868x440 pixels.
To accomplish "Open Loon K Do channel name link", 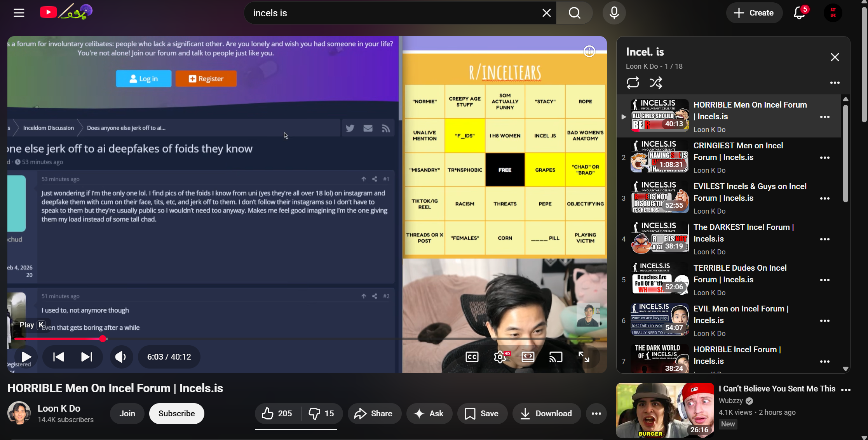I will [59, 408].
